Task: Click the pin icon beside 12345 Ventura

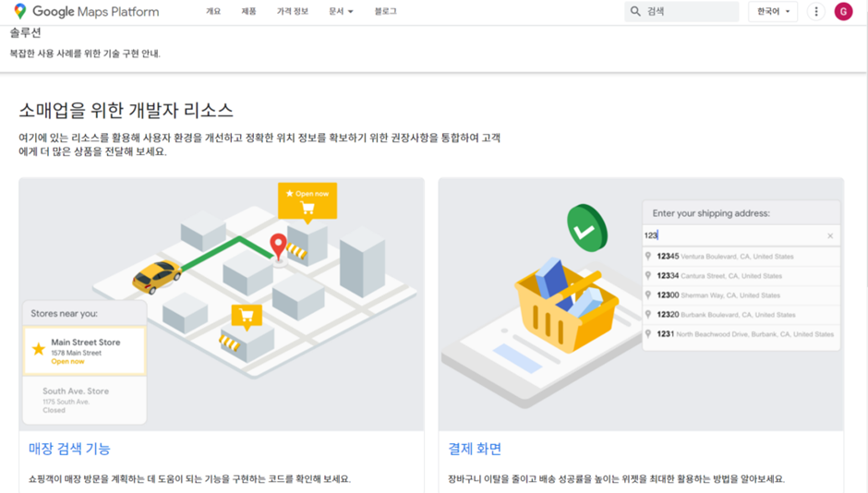Action: (x=647, y=256)
